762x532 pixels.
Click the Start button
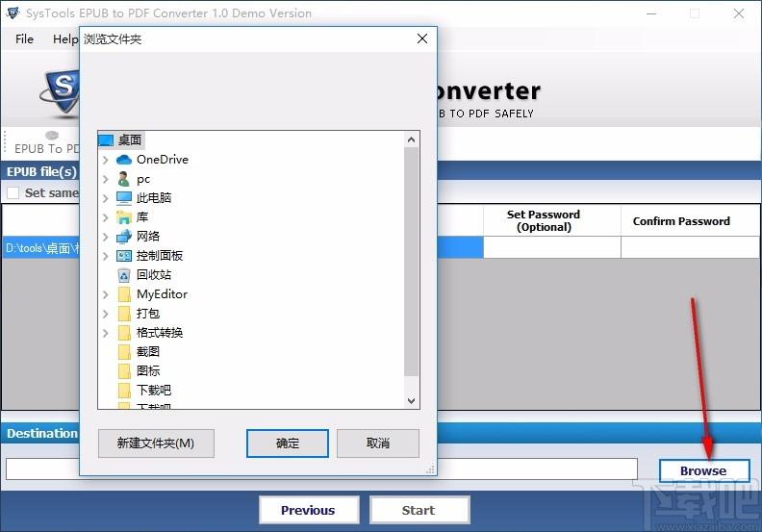click(x=419, y=510)
